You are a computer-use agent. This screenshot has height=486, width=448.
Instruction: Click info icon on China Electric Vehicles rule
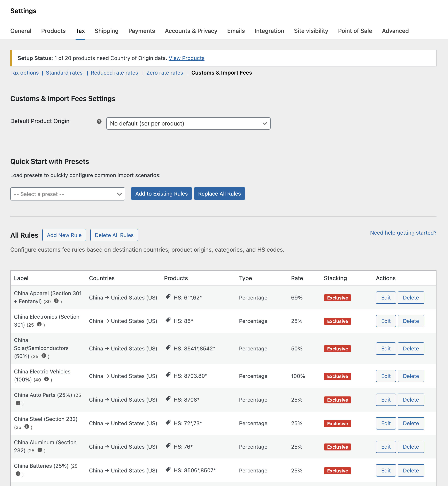pos(47,379)
